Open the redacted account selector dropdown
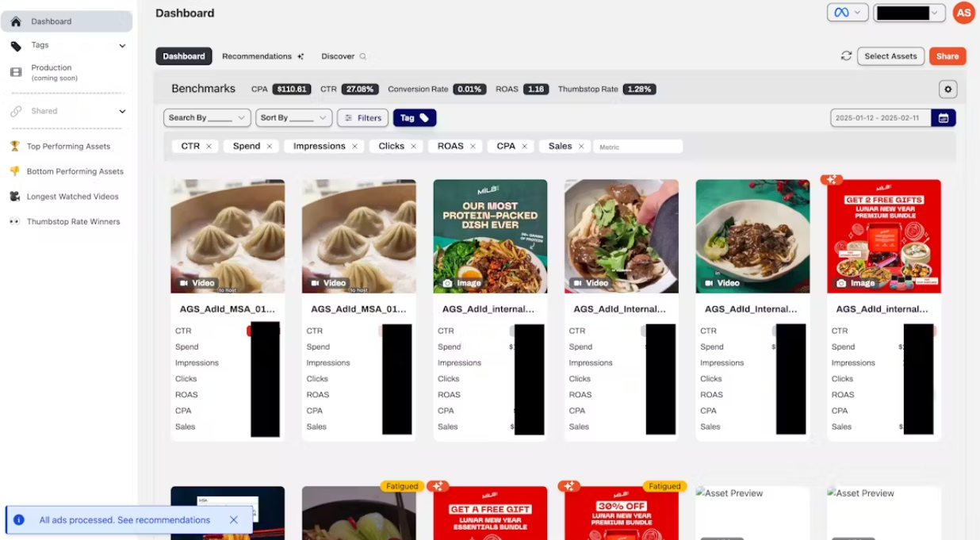Viewport: 980px width, 540px height. click(909, 13)
